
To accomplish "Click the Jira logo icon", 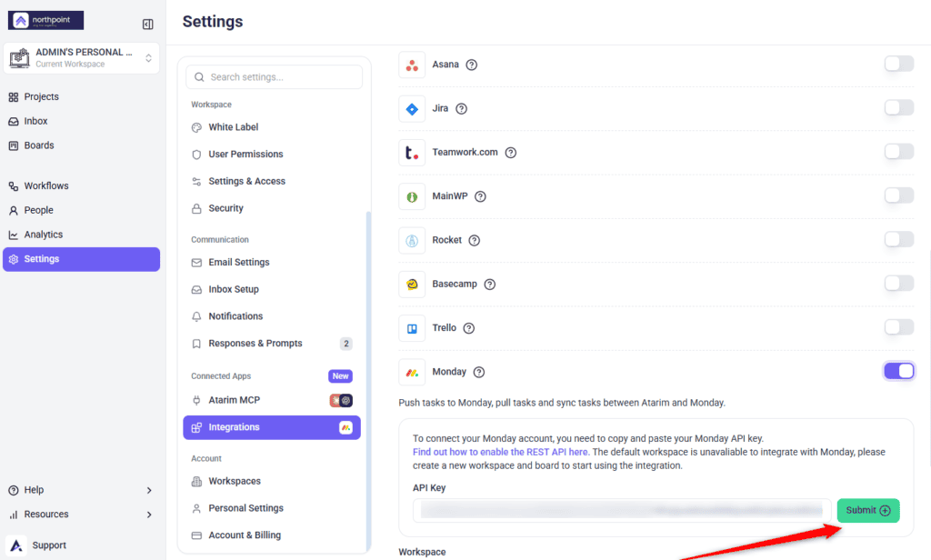I will 412,109.
